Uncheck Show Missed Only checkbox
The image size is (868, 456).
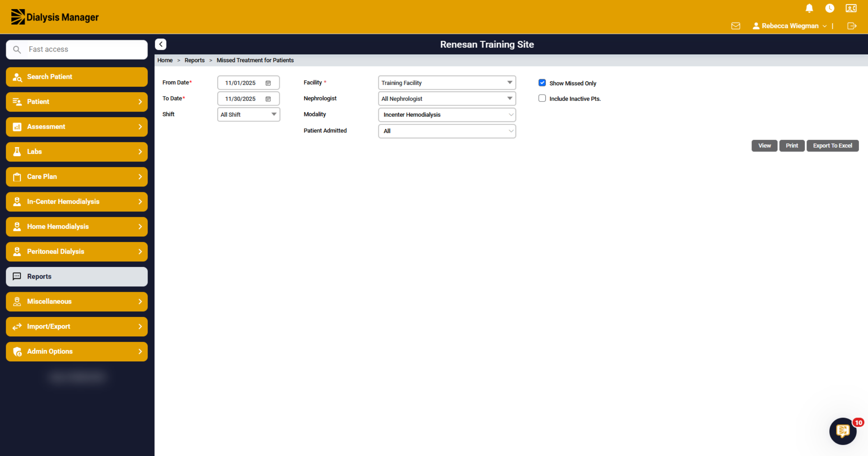[542, 83]
